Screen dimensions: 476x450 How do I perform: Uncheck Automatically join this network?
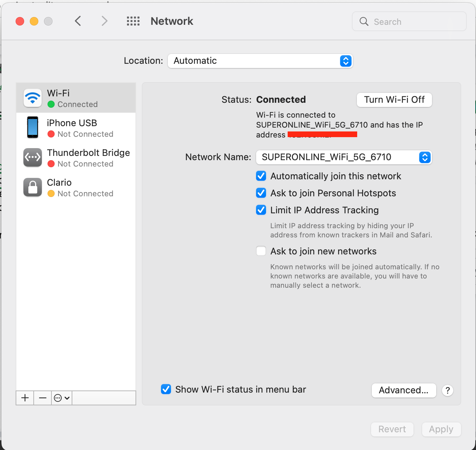point(261,176)
